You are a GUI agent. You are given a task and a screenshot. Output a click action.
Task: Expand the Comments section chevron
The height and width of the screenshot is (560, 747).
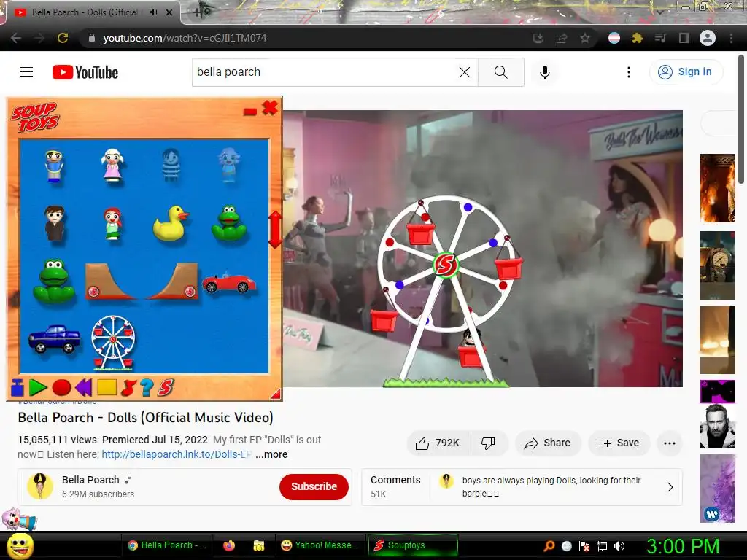pos(670,486)
